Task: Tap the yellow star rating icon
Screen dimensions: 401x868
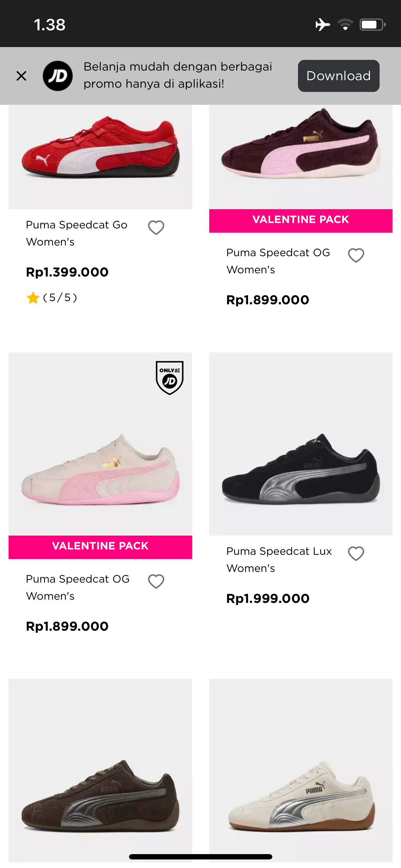Action: [x=33, y=298]
